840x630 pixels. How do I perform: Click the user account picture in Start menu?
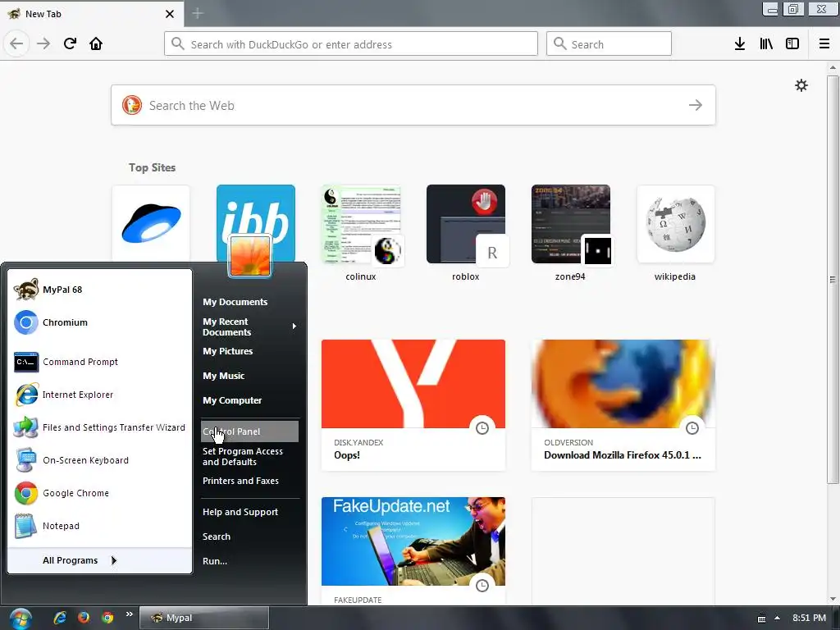pos(249,256)
